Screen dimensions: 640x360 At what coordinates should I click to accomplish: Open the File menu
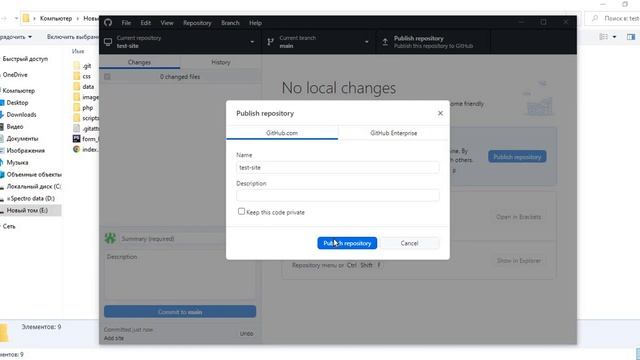[x=126, y=23]
